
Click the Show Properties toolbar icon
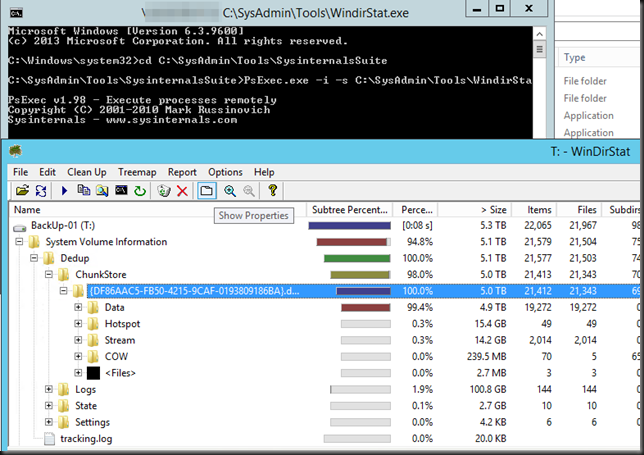[207, 191]
